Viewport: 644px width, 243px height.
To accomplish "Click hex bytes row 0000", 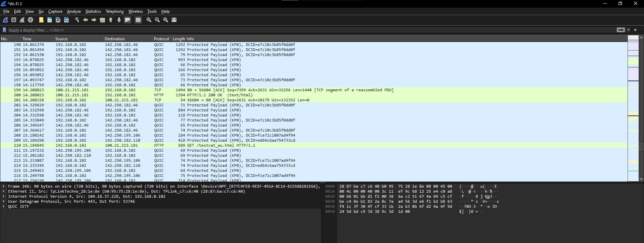I will 396,186.
